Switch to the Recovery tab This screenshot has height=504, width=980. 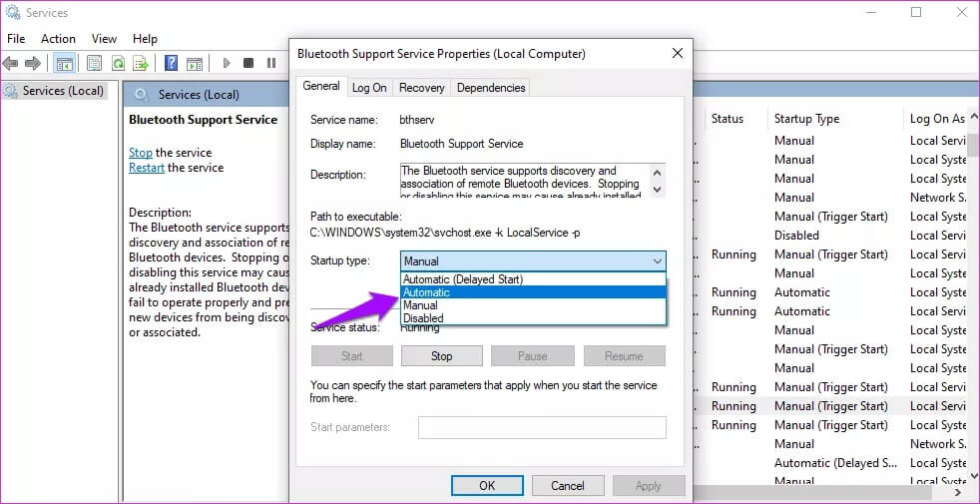coord(422,88)
